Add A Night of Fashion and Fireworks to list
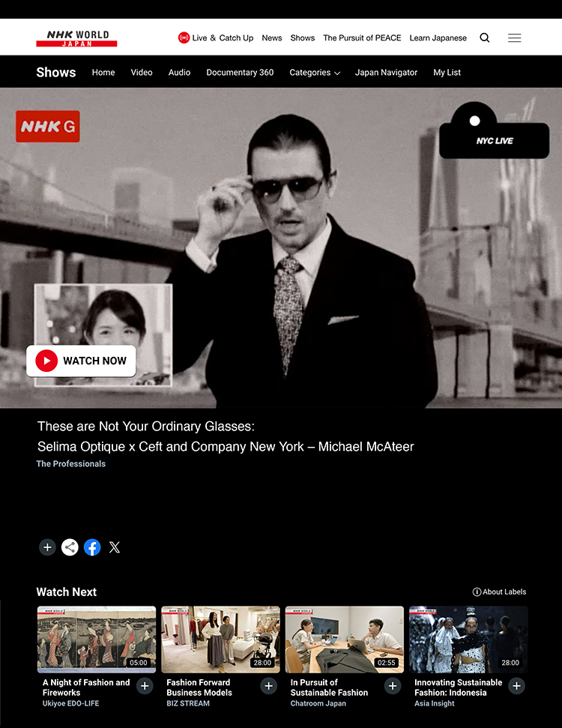 (x=145, y=686)
